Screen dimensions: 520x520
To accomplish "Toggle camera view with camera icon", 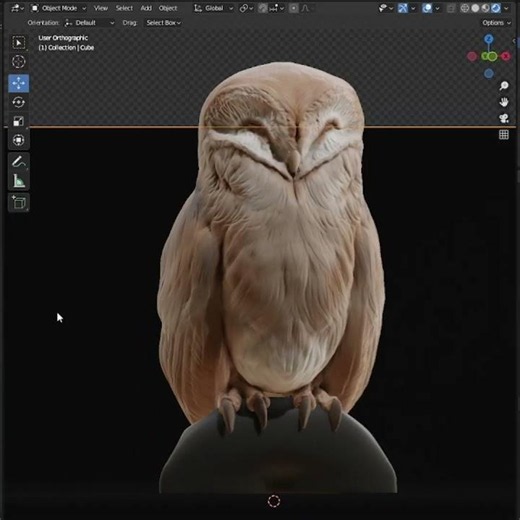I will (504, 118).
